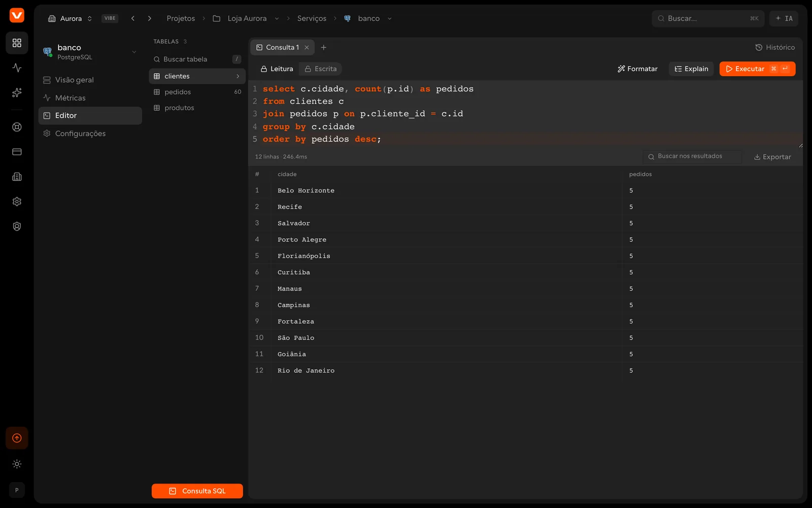Select the produtos table
Screen dimensions: 812x508
point(197,108)
